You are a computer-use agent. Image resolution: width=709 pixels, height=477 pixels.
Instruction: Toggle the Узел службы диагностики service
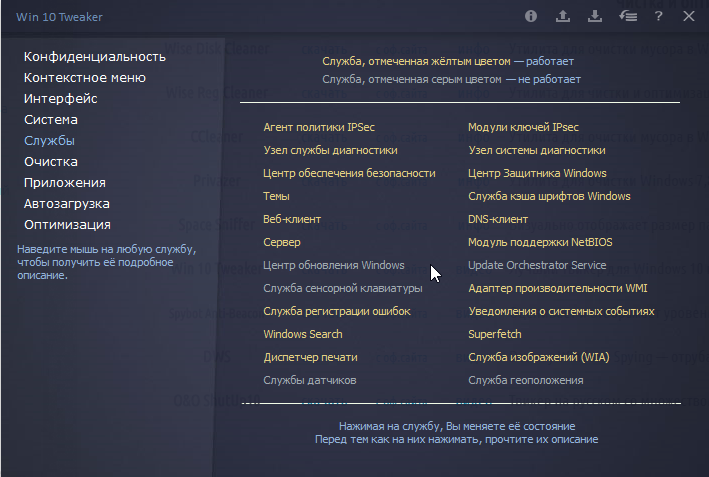pos(331,151)
